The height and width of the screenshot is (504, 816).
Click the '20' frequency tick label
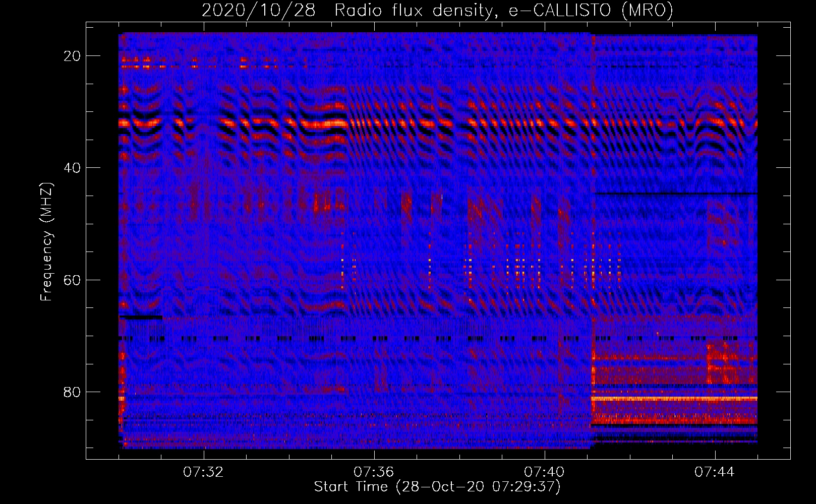[x=73, y=56]
